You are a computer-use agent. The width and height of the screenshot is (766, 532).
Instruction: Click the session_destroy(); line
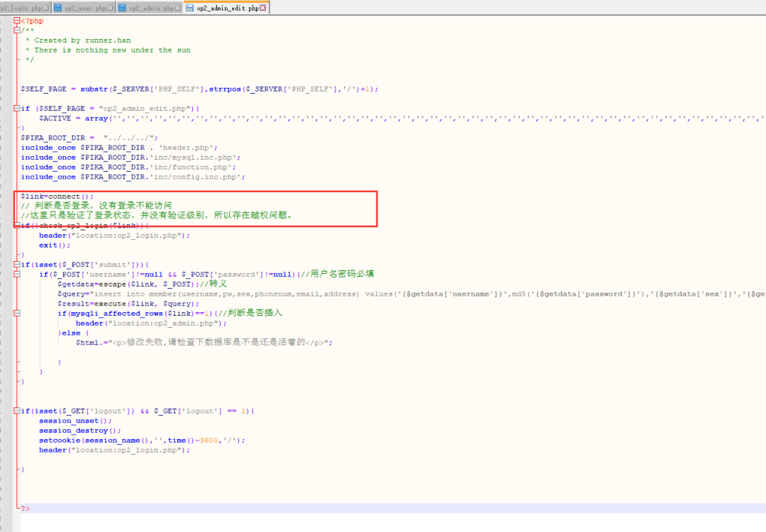(x=80, y=431)
